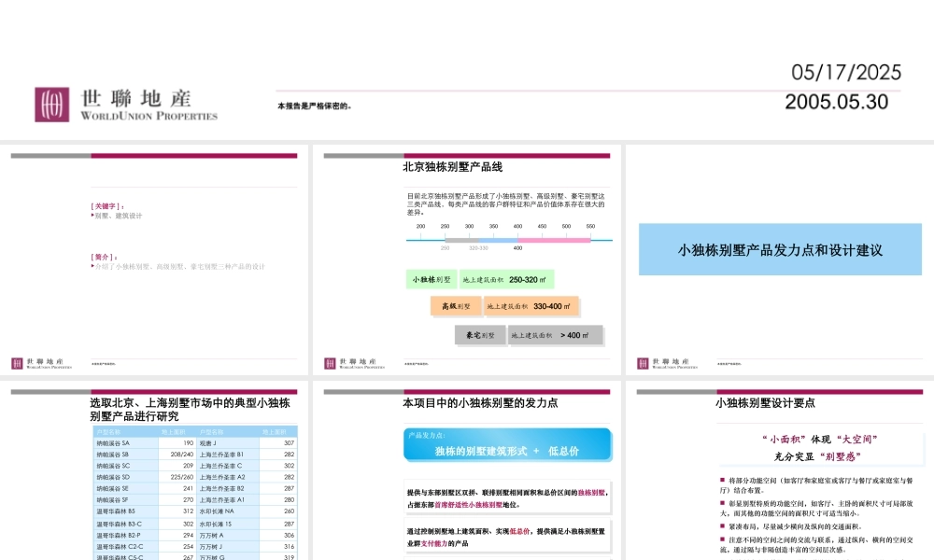Click the bullet starting 将部分功能空间
The height and width of the screenshot is (560, 934).
click(816, 485)
